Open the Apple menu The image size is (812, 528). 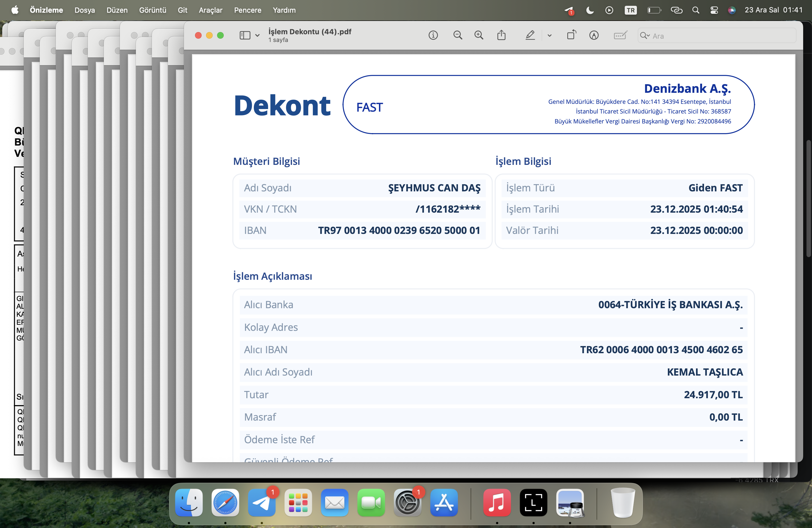tap(15, 10)
